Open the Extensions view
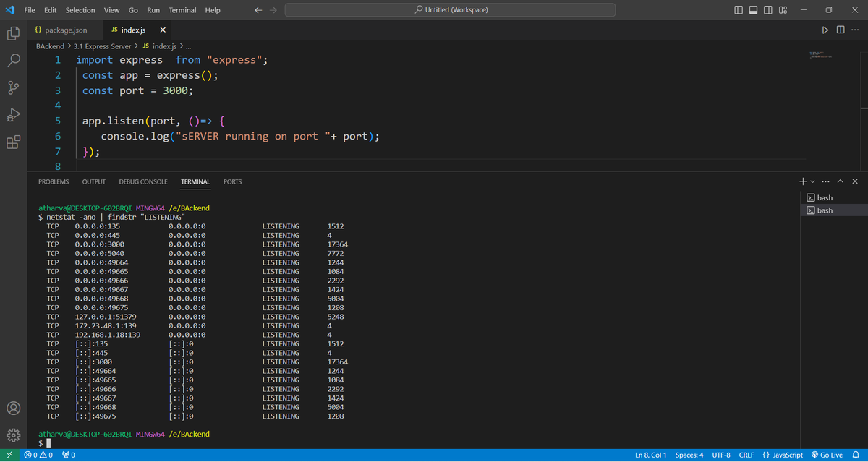The height and width of the screenshot is (462, 868). [x=13, y=142]
